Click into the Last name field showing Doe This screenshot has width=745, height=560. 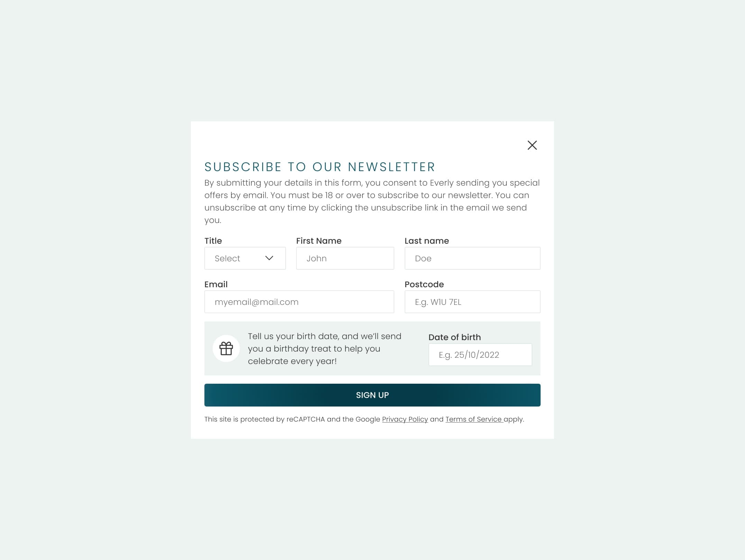[472, 258]
